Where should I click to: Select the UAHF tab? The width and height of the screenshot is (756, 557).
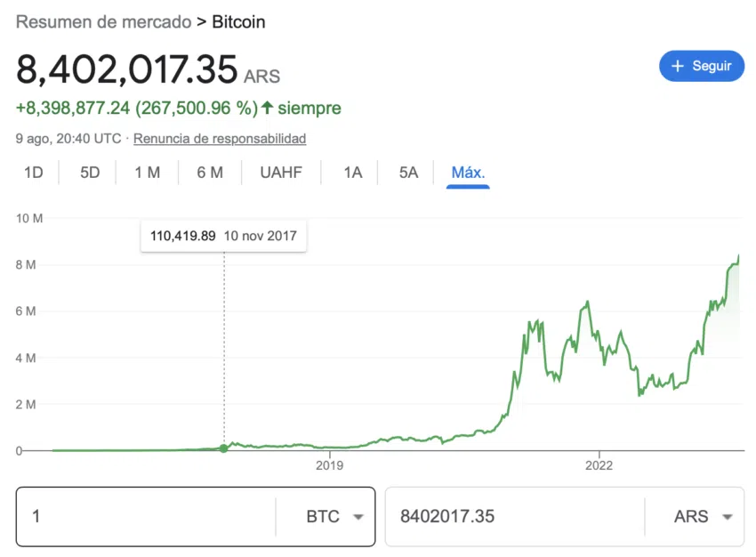click(x=281, y=173)
